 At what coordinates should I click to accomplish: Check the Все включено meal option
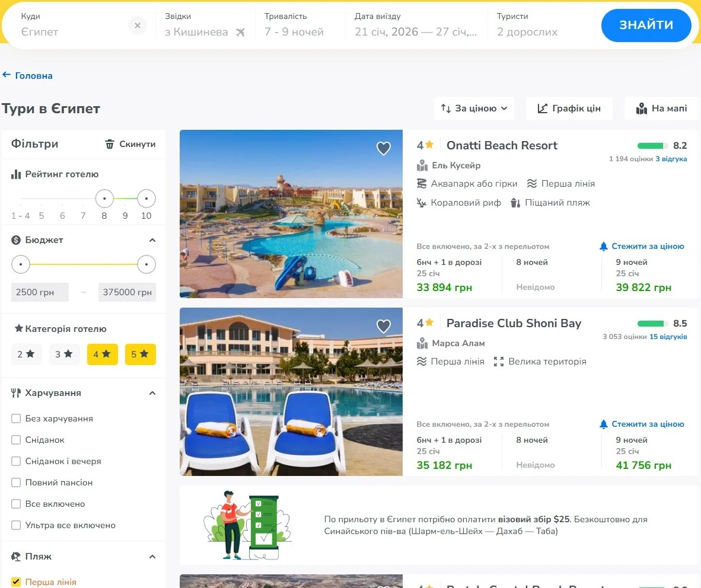coord(16,504)
